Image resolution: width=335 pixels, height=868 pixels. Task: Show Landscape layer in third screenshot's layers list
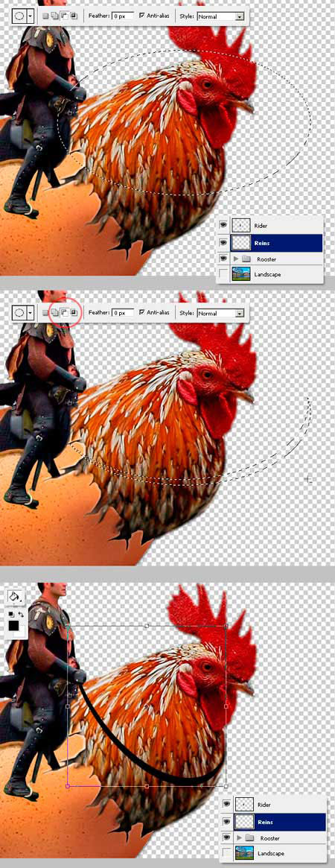(x=226, y=852)
